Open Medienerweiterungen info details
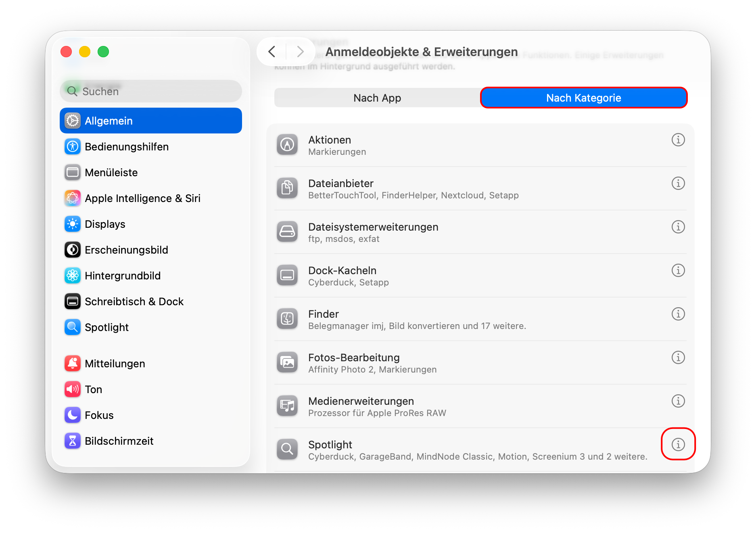 click(x=678, y=401)
